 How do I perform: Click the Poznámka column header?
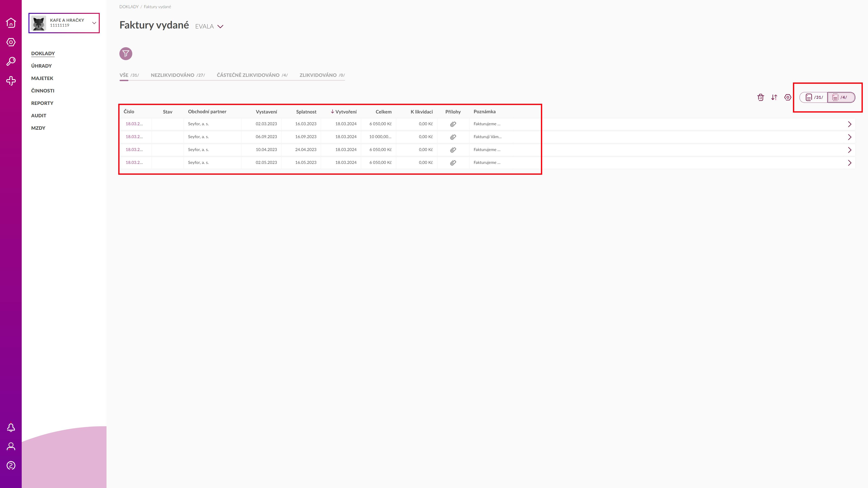coord(485,111)
